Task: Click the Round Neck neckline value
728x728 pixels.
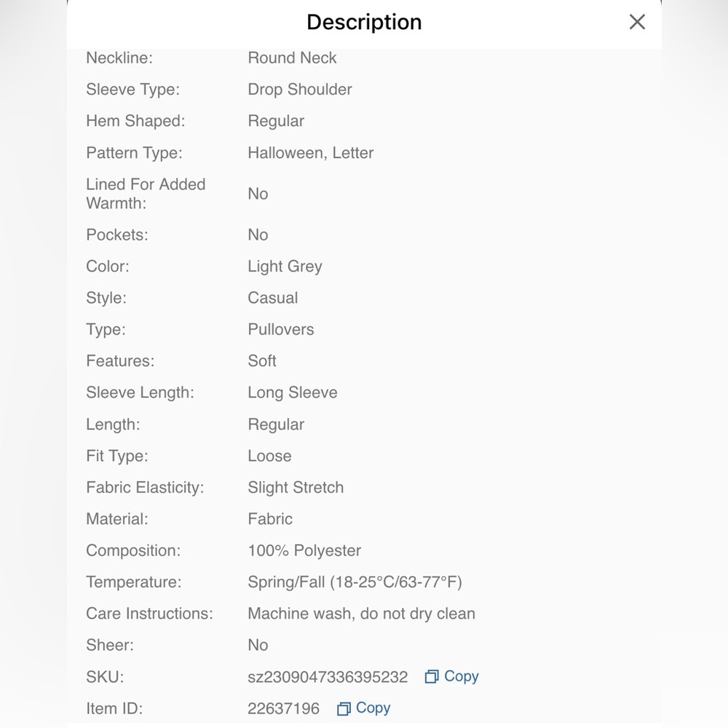Action: [292, 58]
